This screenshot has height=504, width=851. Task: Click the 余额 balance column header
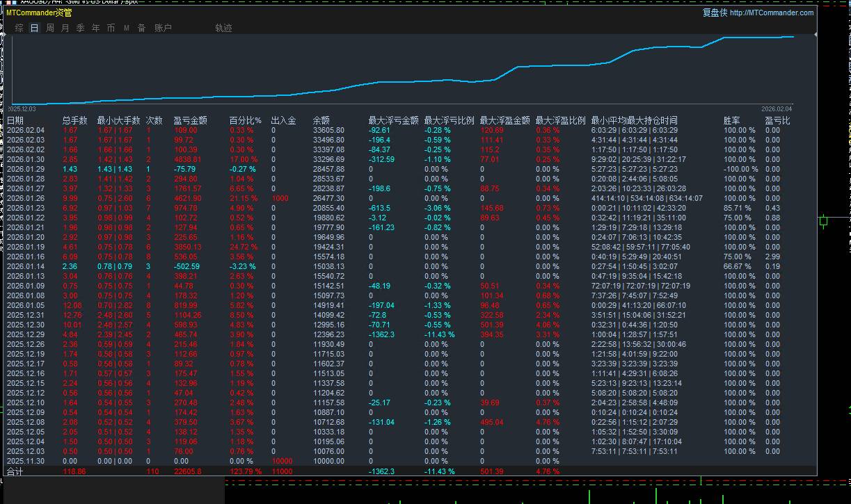(321, 120)
